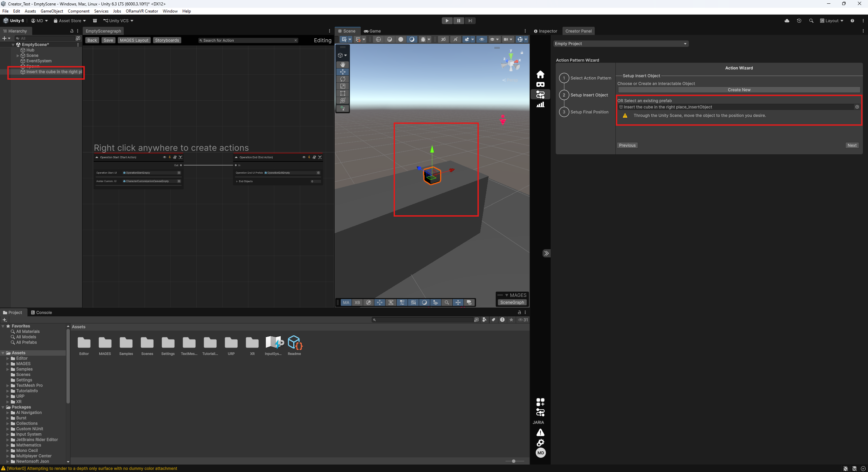
Task: Adjust the asset icon size slider
Action: 514,461
